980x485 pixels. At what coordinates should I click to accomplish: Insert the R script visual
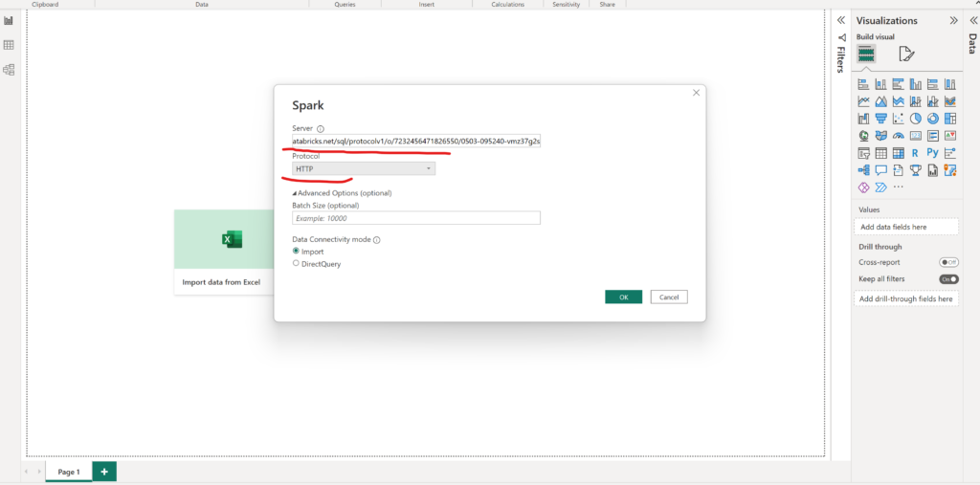pos(915,152)
